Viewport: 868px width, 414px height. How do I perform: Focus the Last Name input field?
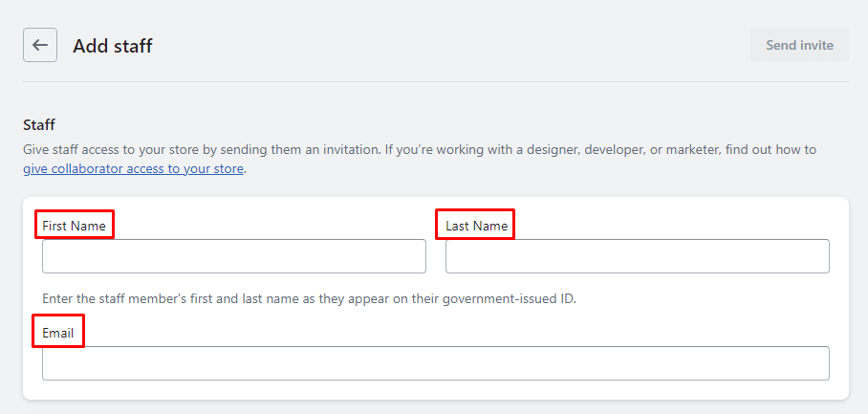pyautogui.click(x=637, y=256)
